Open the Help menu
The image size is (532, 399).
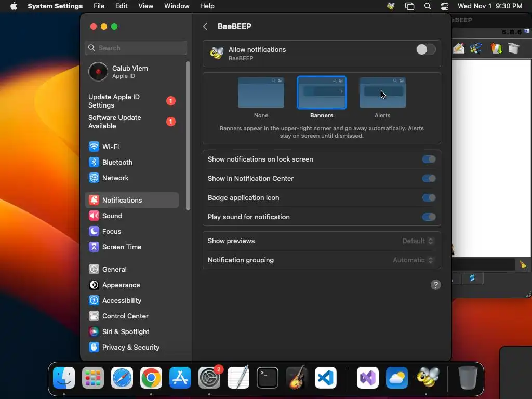[207, 6]
